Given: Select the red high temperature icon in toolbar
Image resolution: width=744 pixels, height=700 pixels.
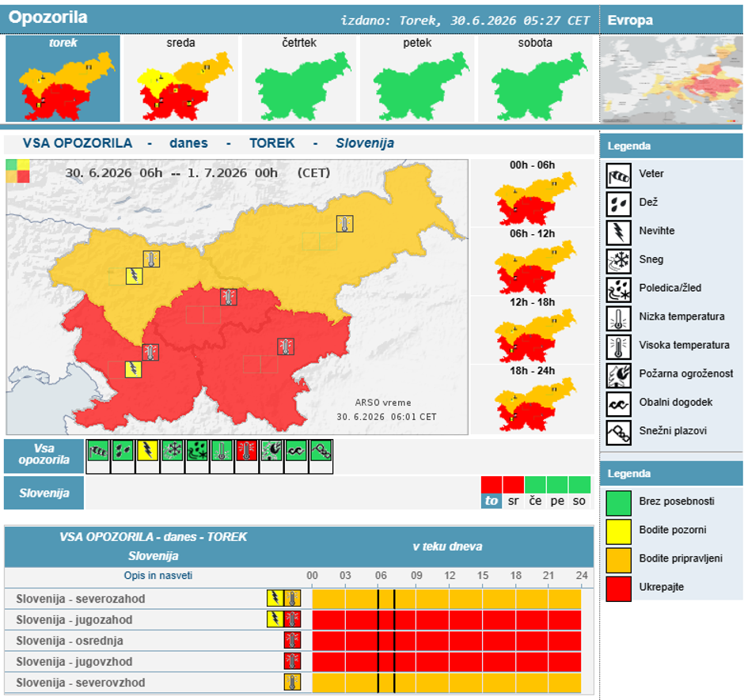Looking at the screenshot, I should (246, 451).
